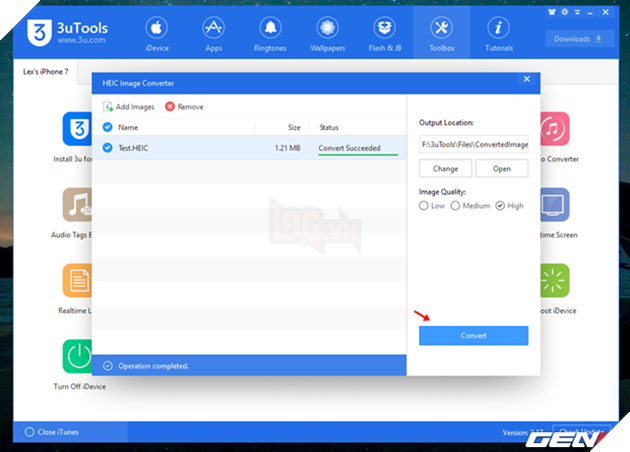Click the output location path field
The image size is (630, 452).
coord(473,144)
